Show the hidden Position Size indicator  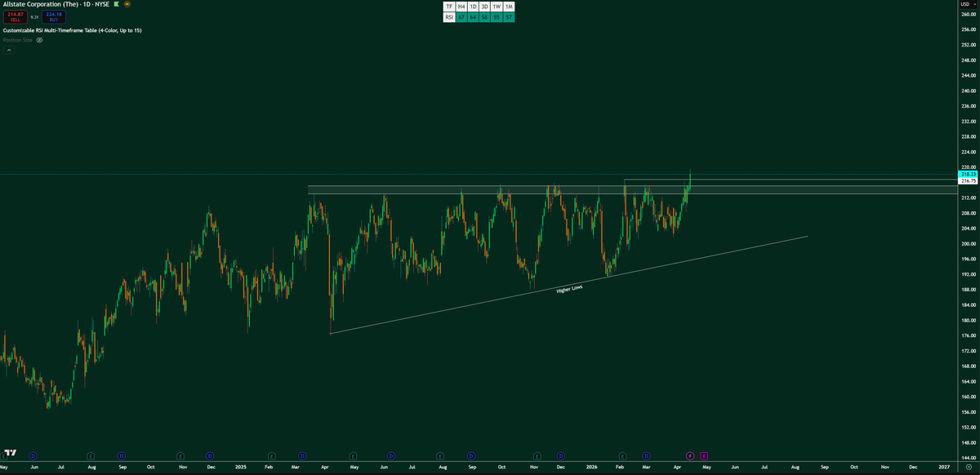point(39,40)
